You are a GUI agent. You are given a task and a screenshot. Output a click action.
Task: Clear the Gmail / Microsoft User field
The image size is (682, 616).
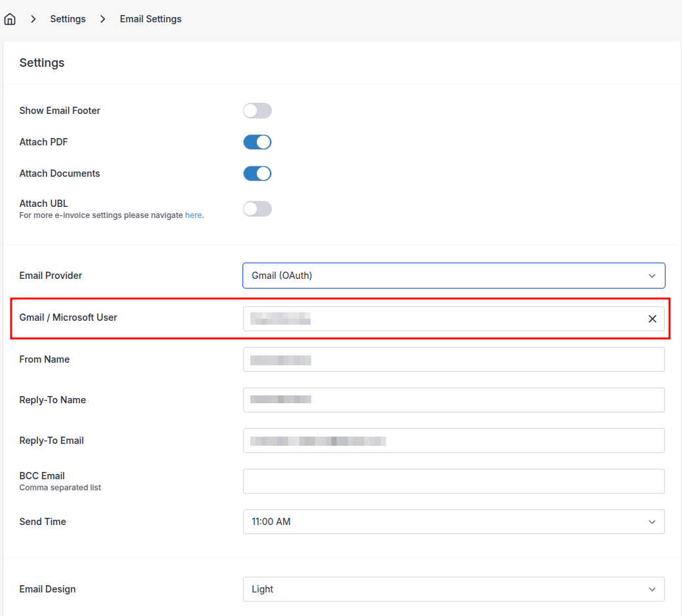click(x=653, y=319)
